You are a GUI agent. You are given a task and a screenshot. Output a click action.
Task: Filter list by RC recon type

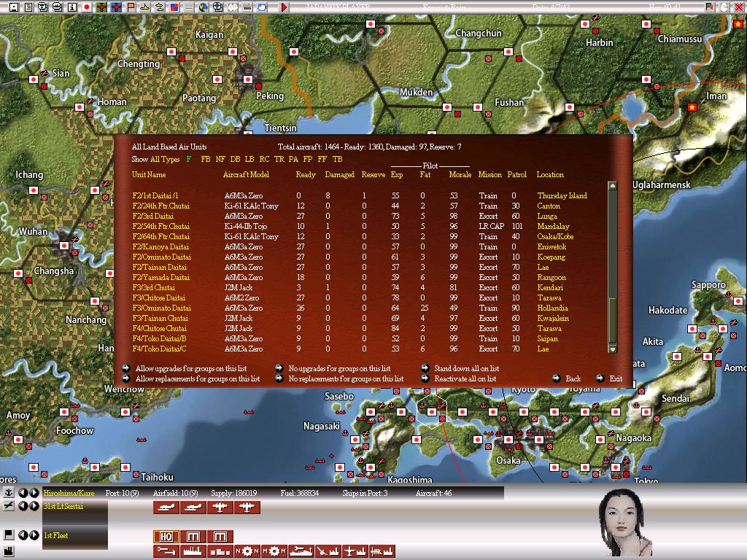pos(264,159)
